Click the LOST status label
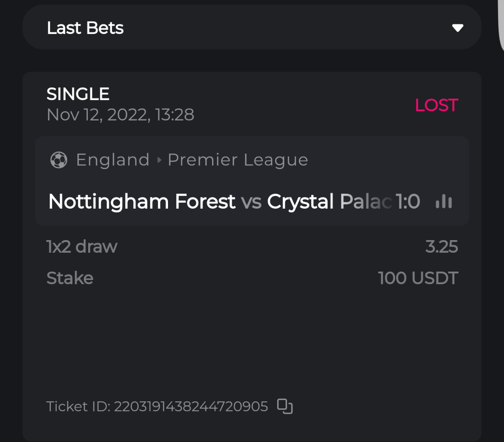 [436, 105]
